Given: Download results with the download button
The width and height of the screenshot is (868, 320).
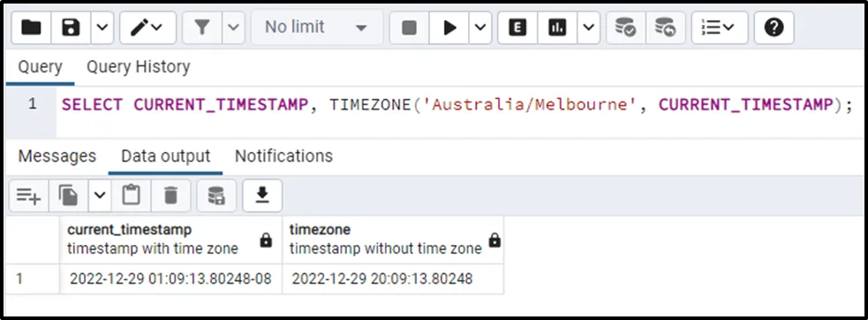Looking at the screenshot, I should coord(262,195).
